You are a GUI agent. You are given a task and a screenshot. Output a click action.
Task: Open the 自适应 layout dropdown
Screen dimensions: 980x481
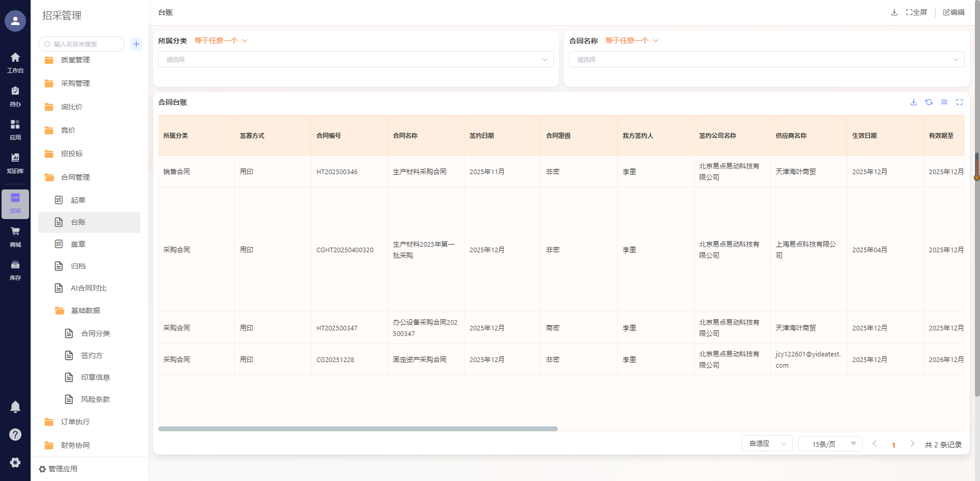click(767, 444)
